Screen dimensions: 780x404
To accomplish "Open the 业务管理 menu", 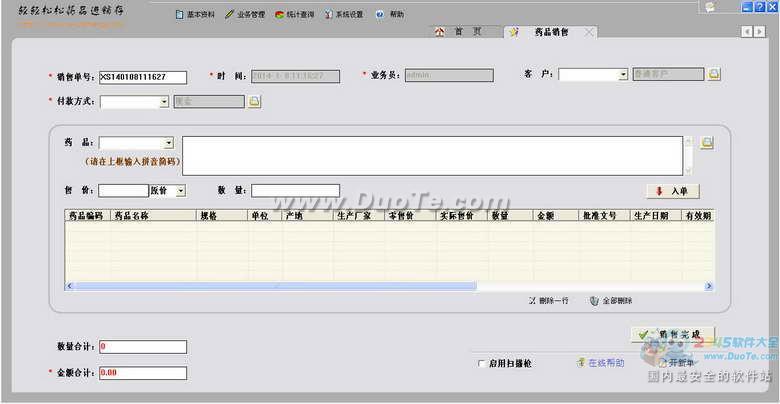I will [x=245, y=14].
